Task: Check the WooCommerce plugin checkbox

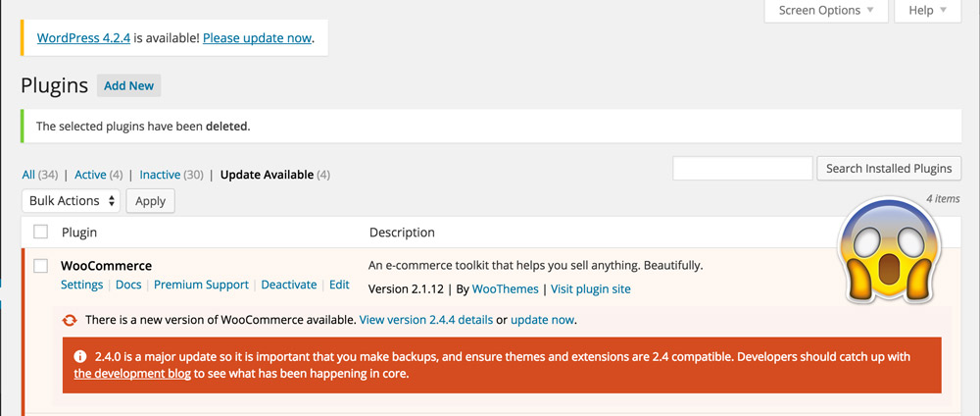Action: point(41,266)
